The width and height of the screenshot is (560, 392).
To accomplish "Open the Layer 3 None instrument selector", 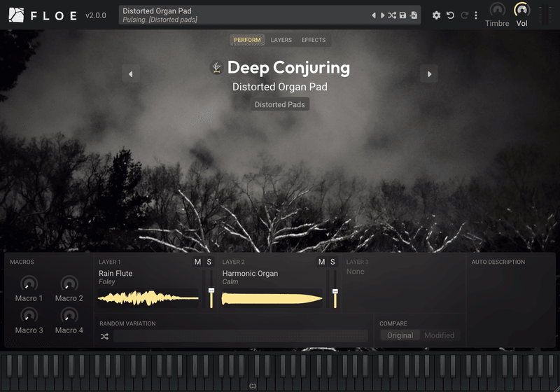I will click(x=356, y=272).
